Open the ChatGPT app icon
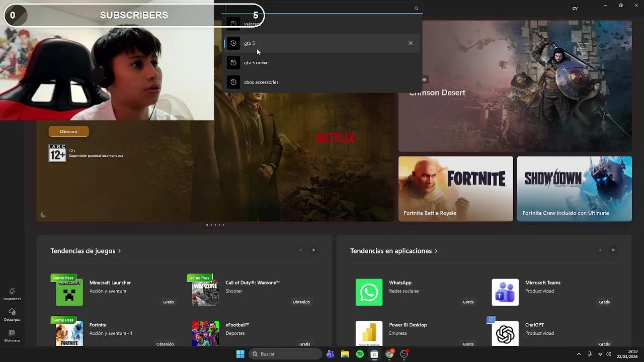644x362 pixels. (505, 333)
